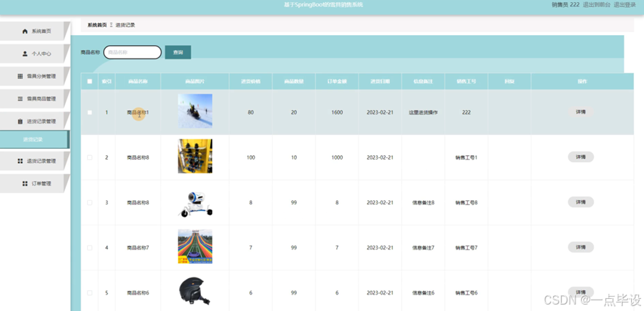Image resolution: width=644 pixels, height=311 pixels.
Task: Click the order amount 1600 cell
Action: tap(337, 112)
